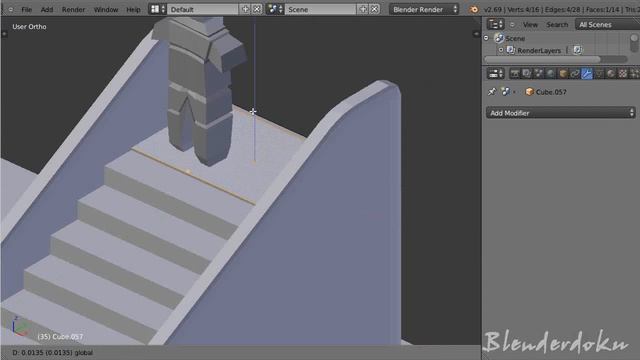
Task: Open the Window menu
Action: click(106, 9)
